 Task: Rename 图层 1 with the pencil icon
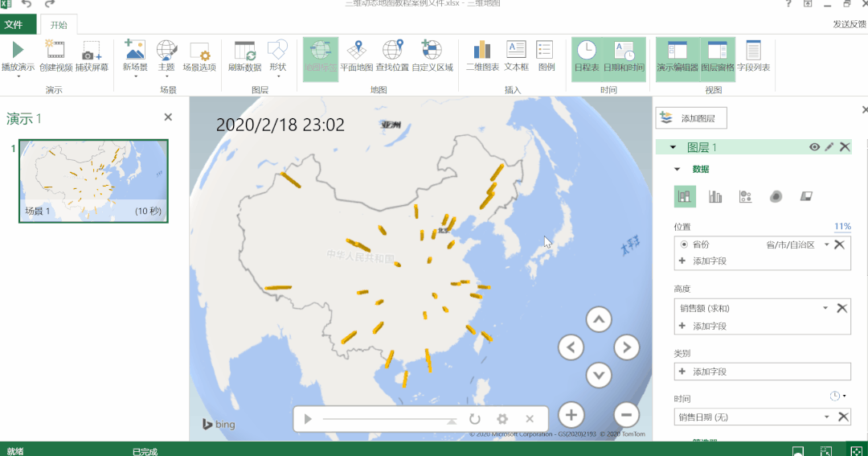pos(829,147)
